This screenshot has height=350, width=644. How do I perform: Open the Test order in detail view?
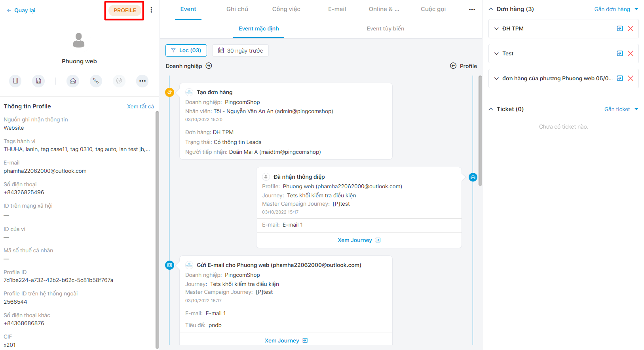(620, 53)
